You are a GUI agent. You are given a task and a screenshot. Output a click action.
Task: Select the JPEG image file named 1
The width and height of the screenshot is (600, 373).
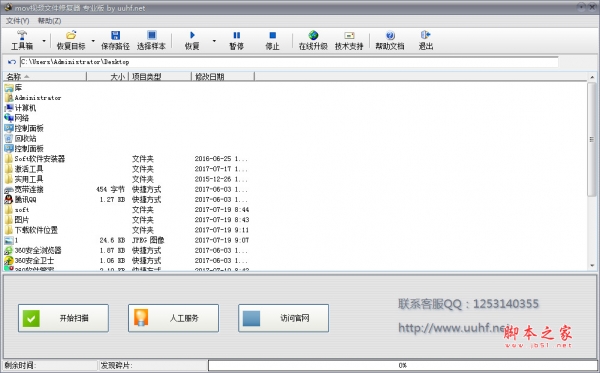point(11,240)
